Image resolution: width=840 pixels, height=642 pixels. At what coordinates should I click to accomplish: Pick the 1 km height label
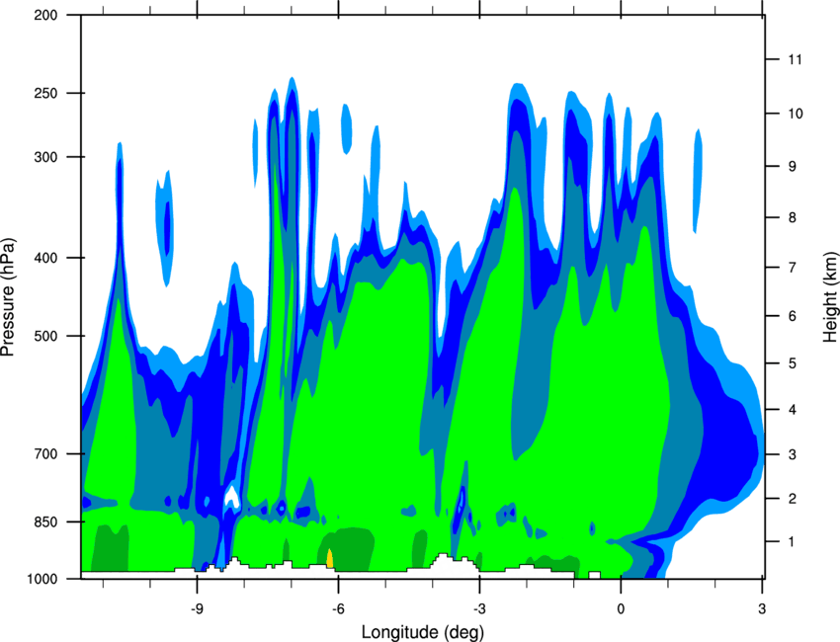pyautogui.click(x=793, y=542)
